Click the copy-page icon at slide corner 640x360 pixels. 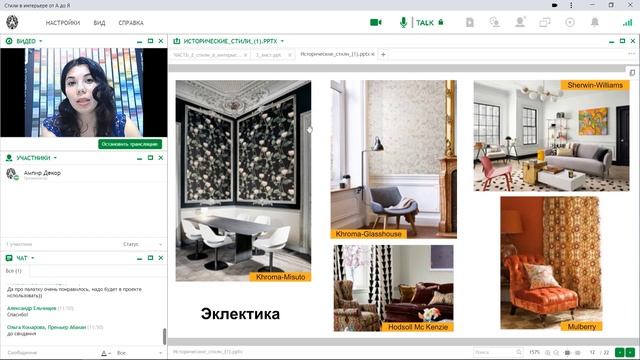tap(632, 73)
